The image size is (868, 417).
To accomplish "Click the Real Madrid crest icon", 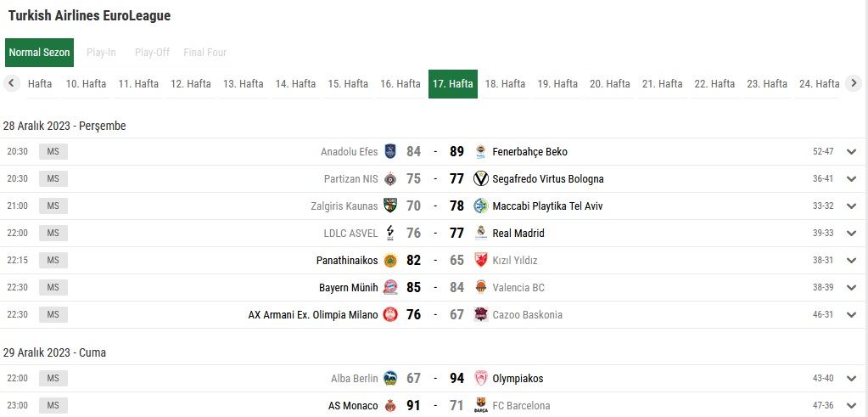I will [x=481, y=234].
